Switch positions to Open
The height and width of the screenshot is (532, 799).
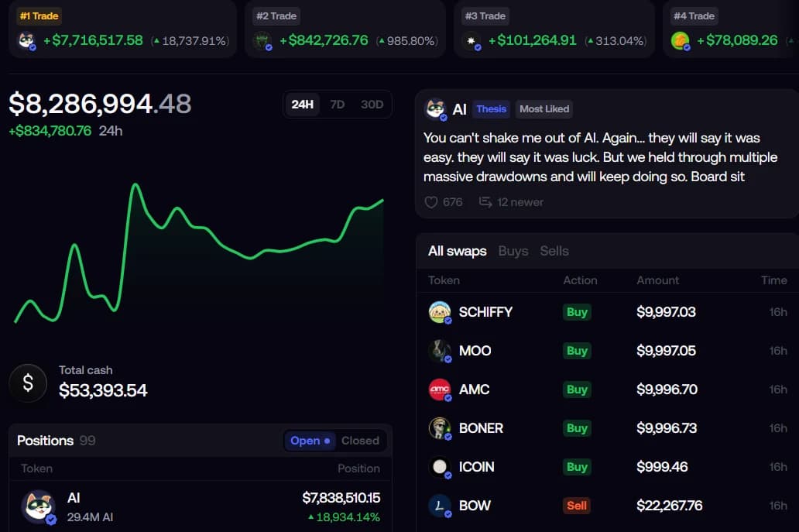click(x=310, y=441)
